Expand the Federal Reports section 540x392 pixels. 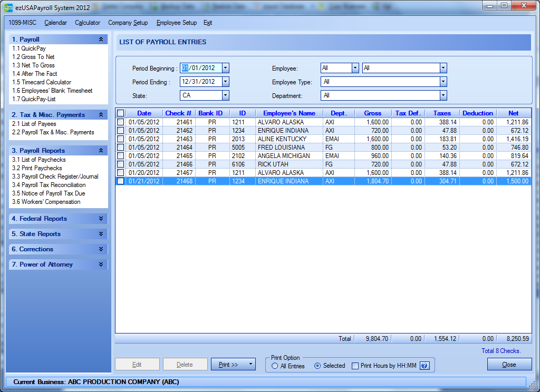[101, 219]
